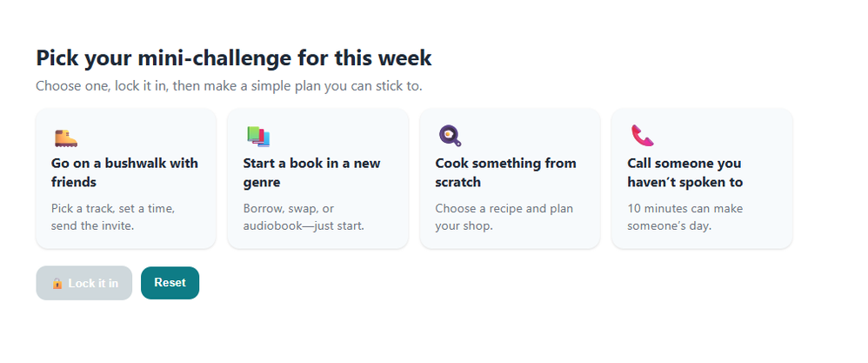Click the Reset button
868x363 pixels.
tap(170, 283)
